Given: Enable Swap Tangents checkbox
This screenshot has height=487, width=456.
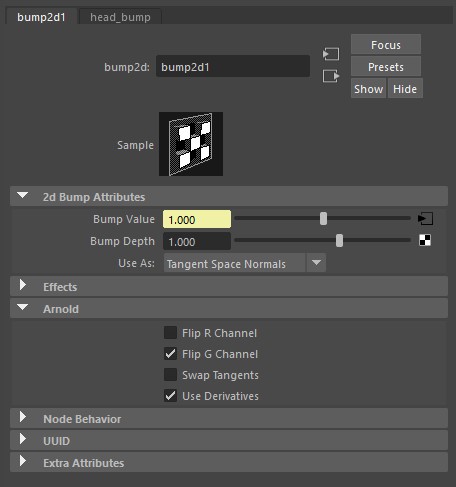Looking at the screenshot, I should (x=170, y=375).
